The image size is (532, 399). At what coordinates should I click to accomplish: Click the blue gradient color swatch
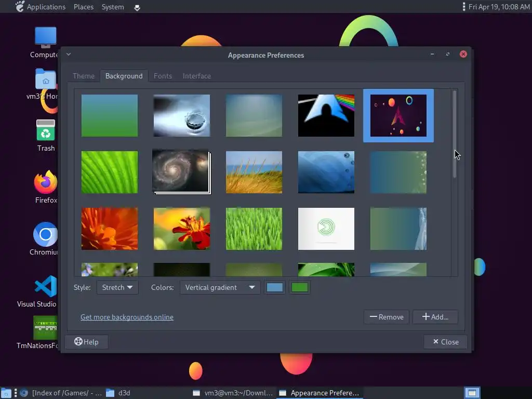[275, 287]
